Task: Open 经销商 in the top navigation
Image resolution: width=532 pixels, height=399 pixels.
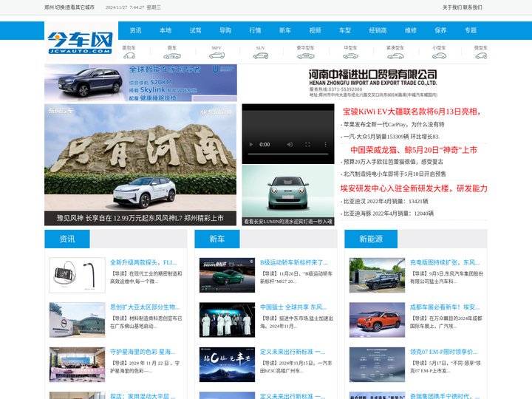Action: [x=378, y=30]
